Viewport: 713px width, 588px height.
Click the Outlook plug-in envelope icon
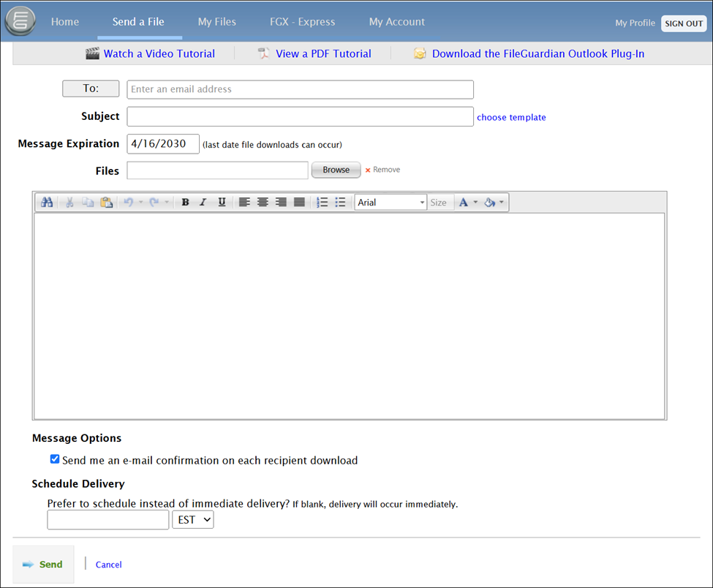pos(420,53)
